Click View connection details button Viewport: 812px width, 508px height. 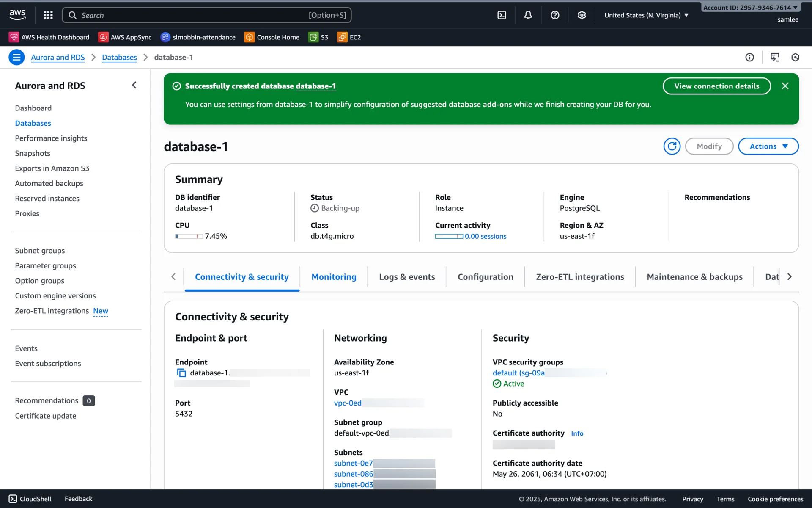716,86
